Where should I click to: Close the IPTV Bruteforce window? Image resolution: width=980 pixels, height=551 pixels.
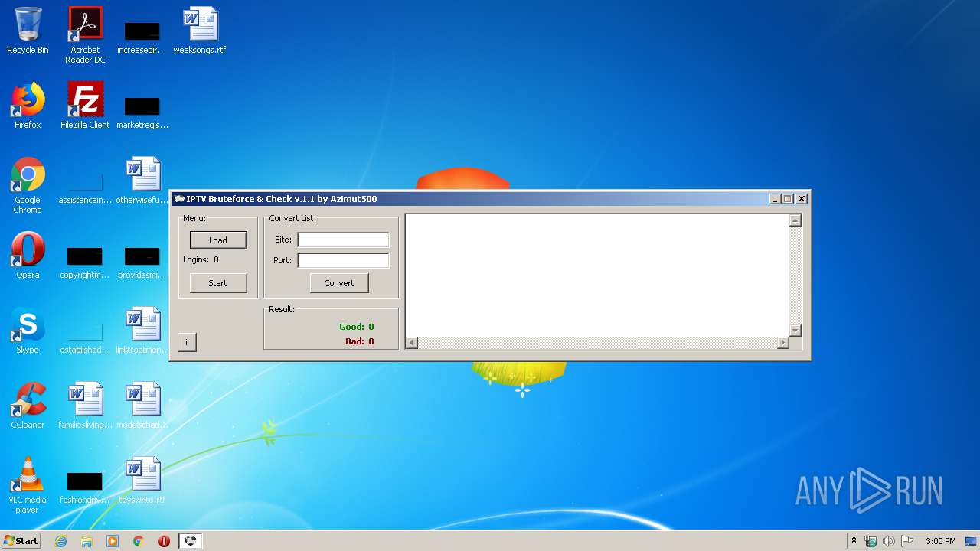(x=802, y=199)
